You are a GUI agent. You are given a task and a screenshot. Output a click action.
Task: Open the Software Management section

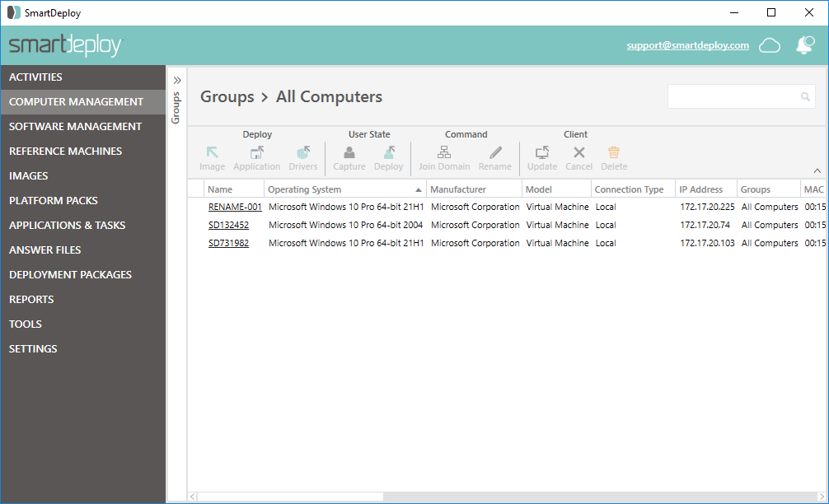tap(75, 126)
